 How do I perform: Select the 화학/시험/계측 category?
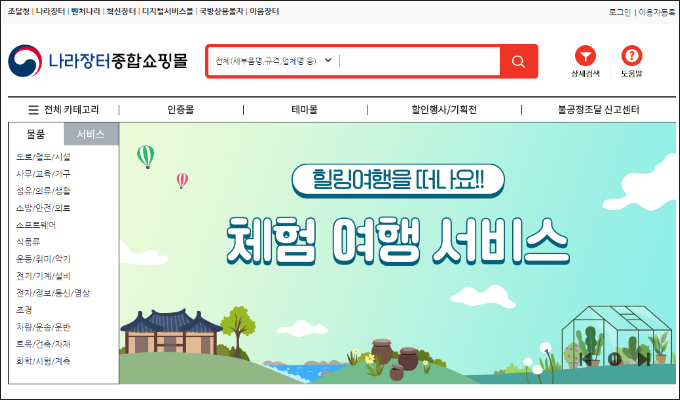[43, 361]
